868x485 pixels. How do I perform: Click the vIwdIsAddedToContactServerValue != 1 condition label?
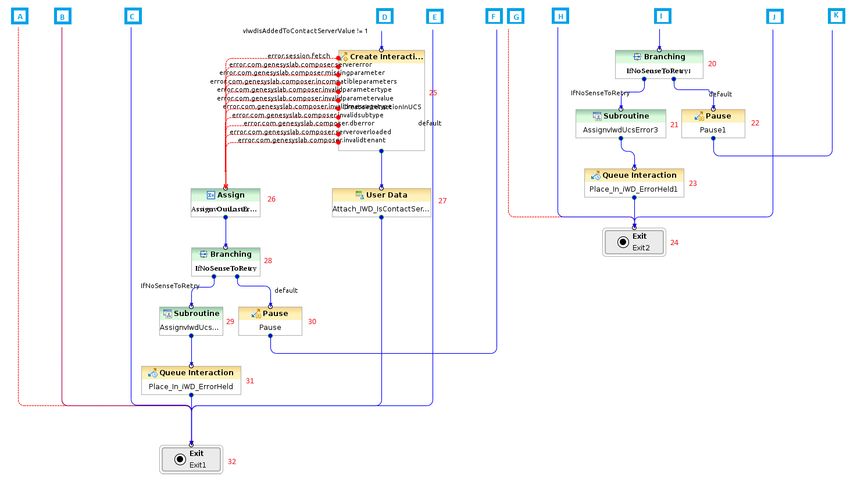click(x=305, y=31)
